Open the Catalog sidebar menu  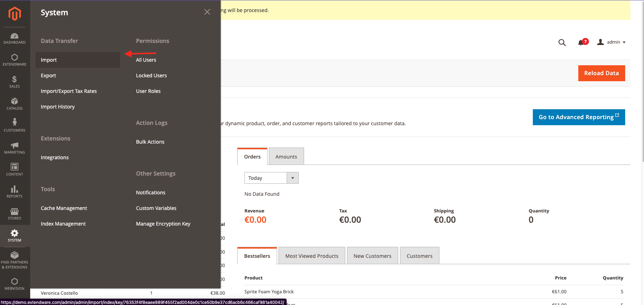point(15,104)
